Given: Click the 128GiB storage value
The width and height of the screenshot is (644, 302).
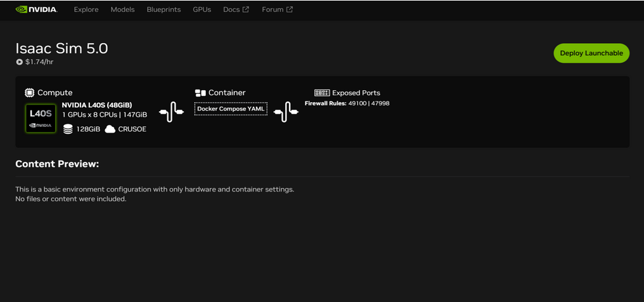Looking at the screenshot, I should point(88,129).
